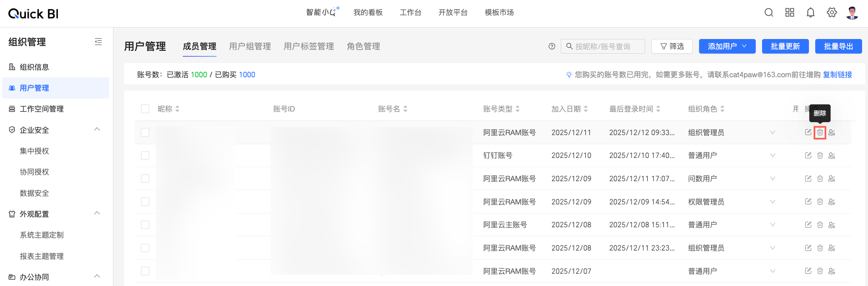Open role dropdown for 阿里云主账号 row
The image size is (868, 286).
[x=773, y=225]
